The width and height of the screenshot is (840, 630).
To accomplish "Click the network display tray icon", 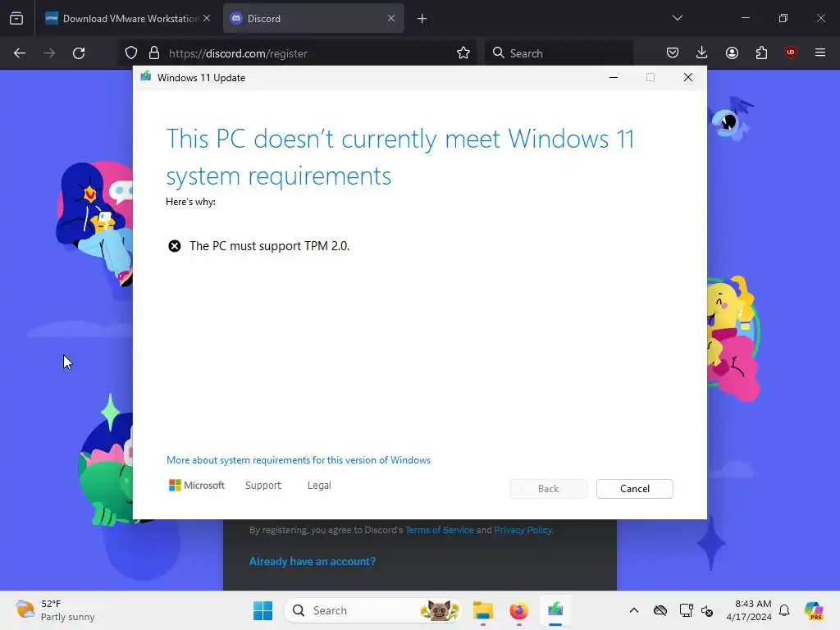I will click(686, 610).
